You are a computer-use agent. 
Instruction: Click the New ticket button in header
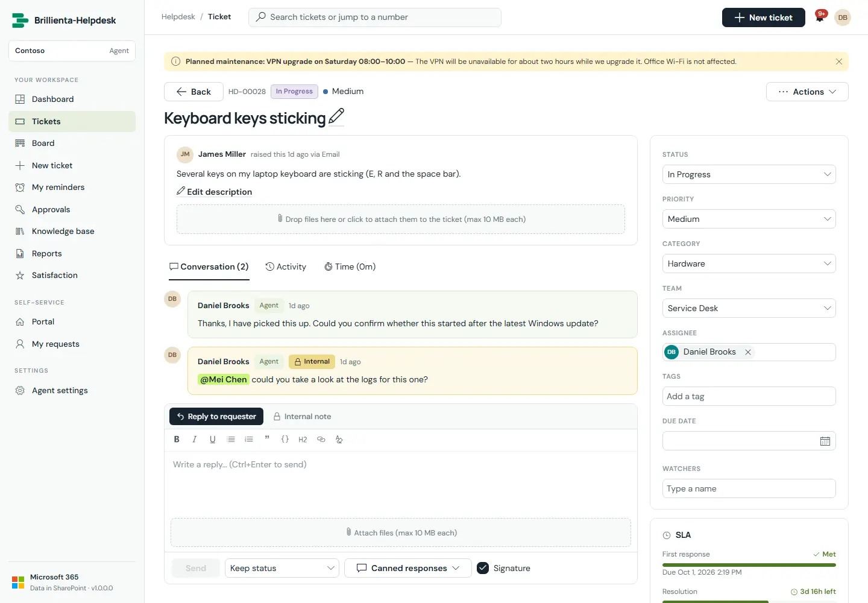(x=763, y=17)
